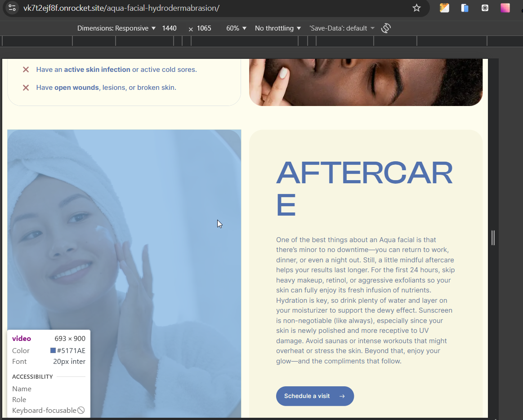
Task: Click 'Have open wounds, lesions' text
Action: (106, 88)
